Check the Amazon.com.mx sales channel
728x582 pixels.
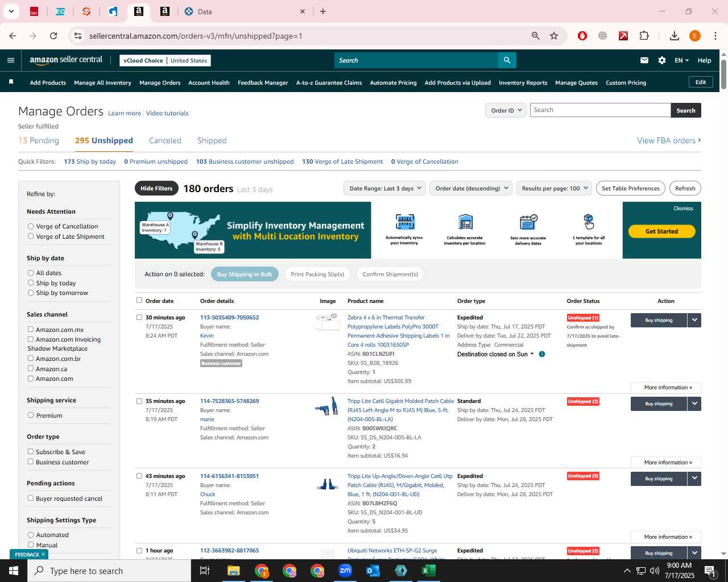pyautogui.click(x=31, y=329)
